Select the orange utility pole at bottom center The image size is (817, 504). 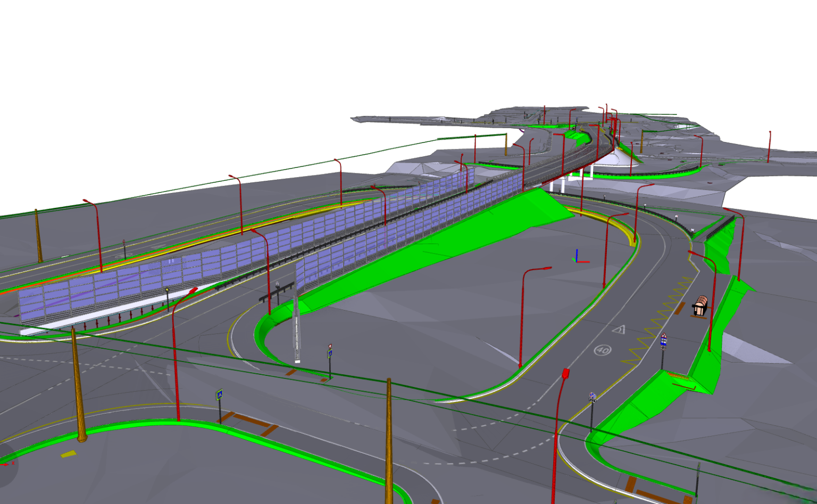(x=389, y=441)
